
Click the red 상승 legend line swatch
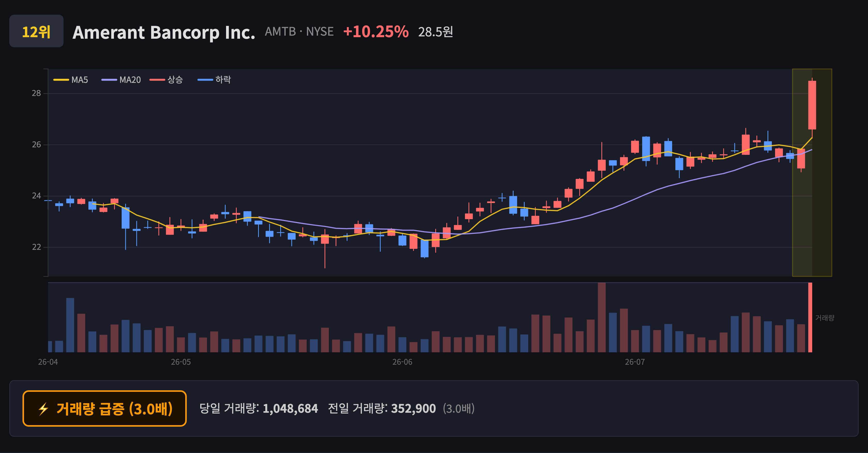pos(157,80)
